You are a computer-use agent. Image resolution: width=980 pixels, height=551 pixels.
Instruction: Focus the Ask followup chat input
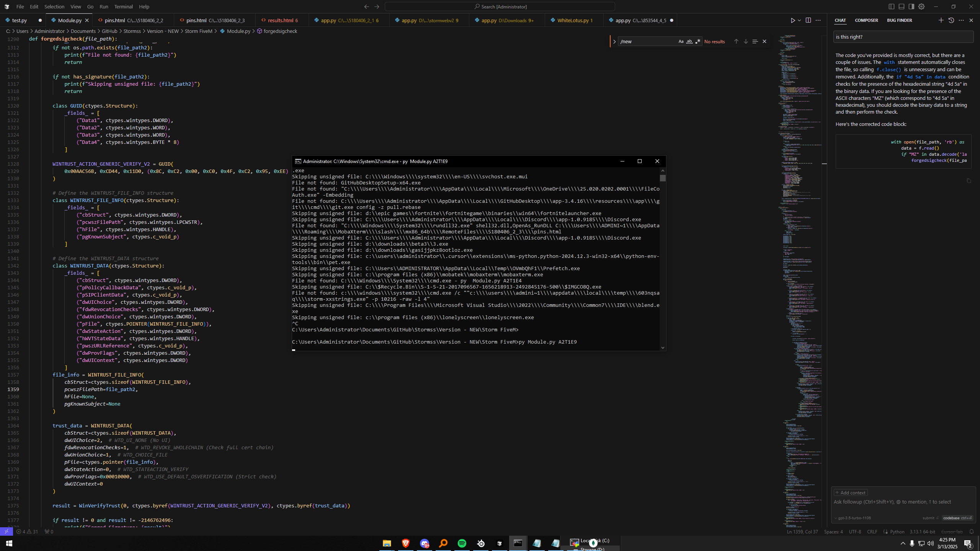[903, 502]
